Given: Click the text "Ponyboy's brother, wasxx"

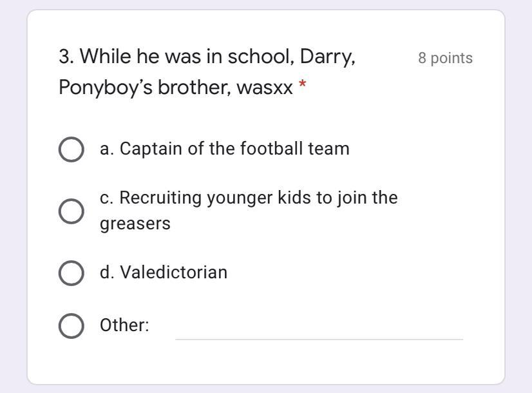Looking at the screenshot, I should pos(175,88).
